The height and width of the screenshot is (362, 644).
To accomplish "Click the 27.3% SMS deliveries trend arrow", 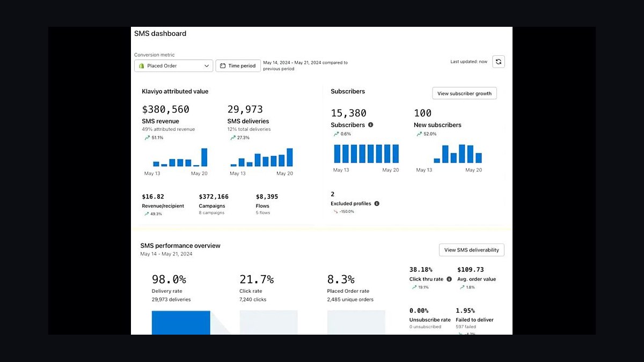I will pos(233,138).
